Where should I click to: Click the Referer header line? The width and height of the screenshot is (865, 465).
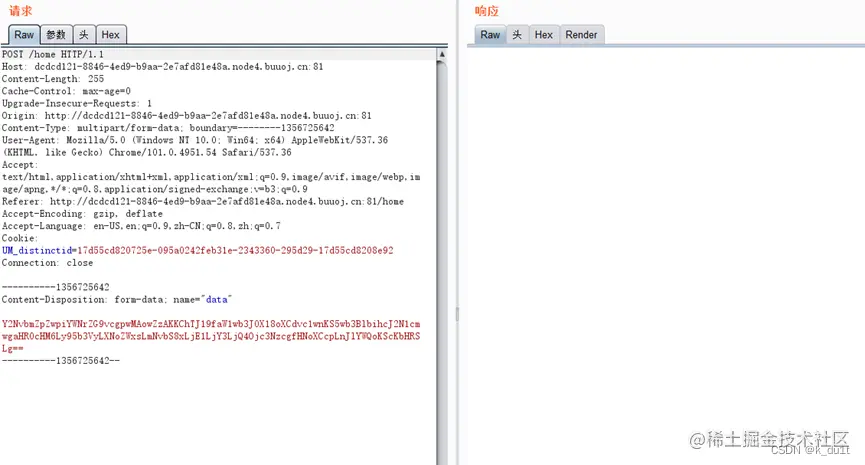202,201
